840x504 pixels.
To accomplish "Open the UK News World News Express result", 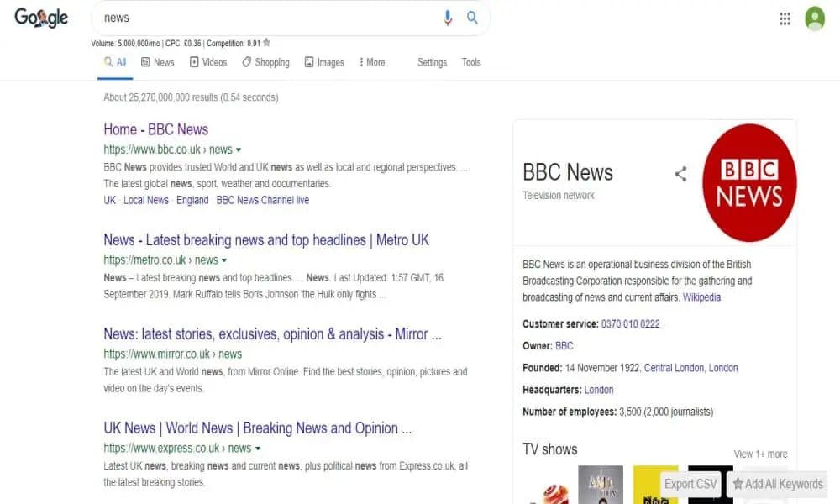I will (x=258, y=428).
